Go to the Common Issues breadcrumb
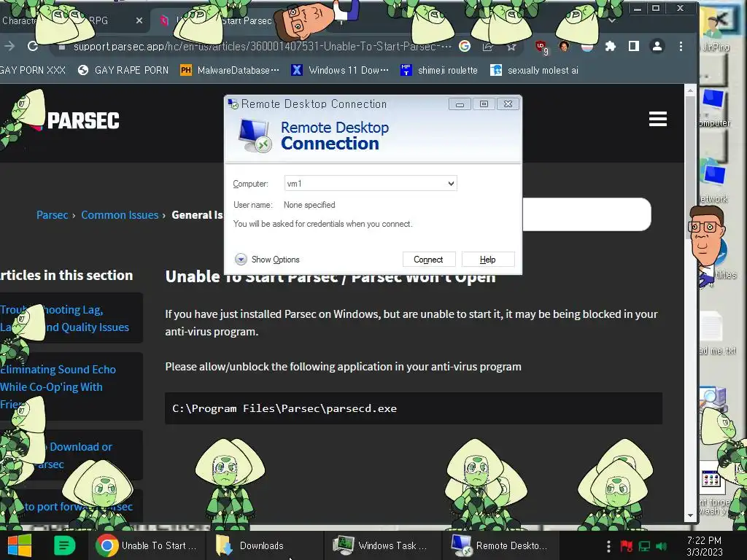The height and width of the screenshot is (560, 747). [x=120, y=215]
